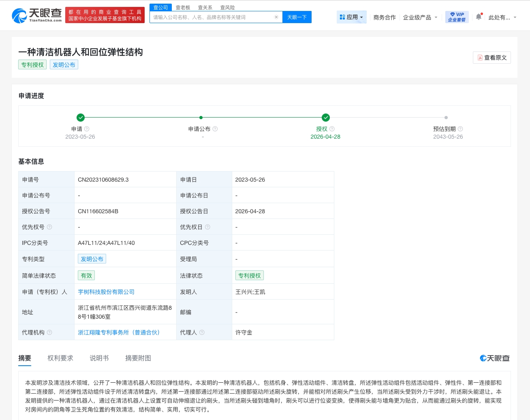
Task: Click help icon next to 优先权号
Action: [49, 227]
